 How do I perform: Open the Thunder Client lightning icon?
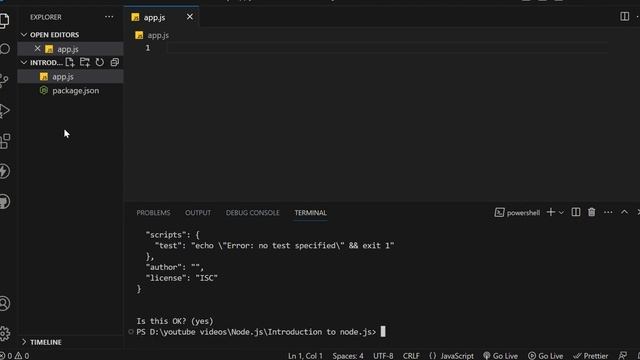(x=4, y=171)
